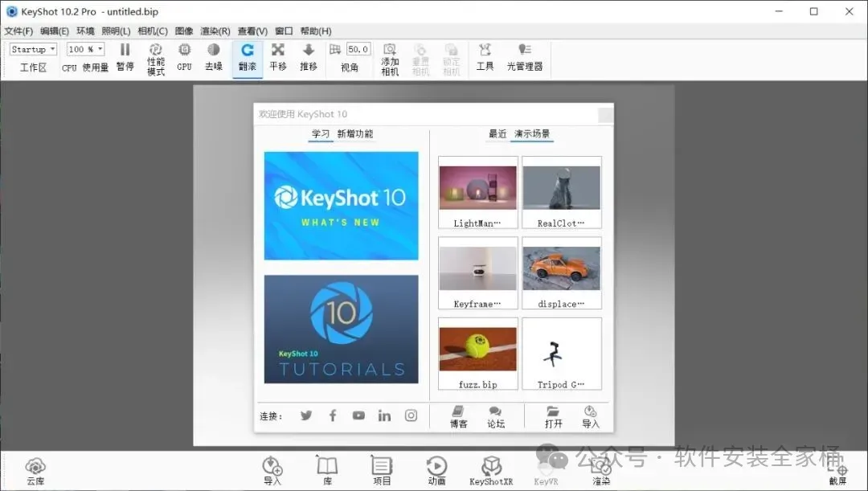Image resolution: width=868 pixels, height=491 pixels.
Task: Open the fuzz.bip demo scene
Action: pos(477,354)
